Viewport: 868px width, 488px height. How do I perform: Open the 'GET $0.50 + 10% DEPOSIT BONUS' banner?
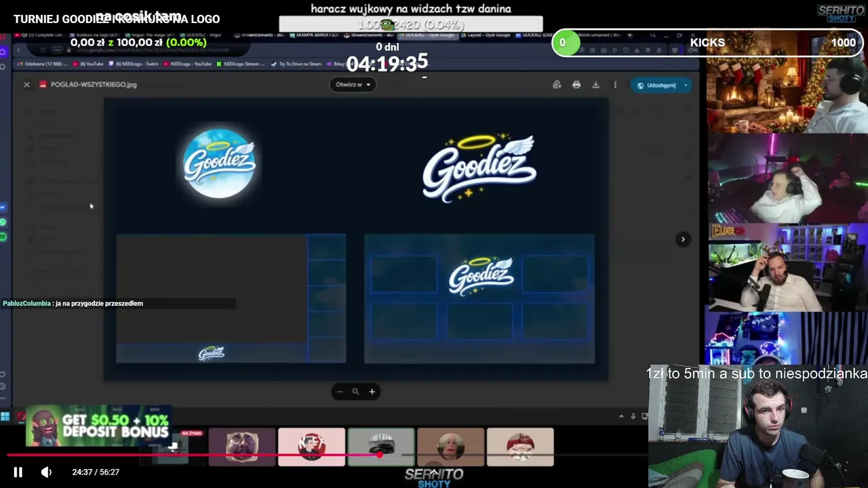pos(98,426)
